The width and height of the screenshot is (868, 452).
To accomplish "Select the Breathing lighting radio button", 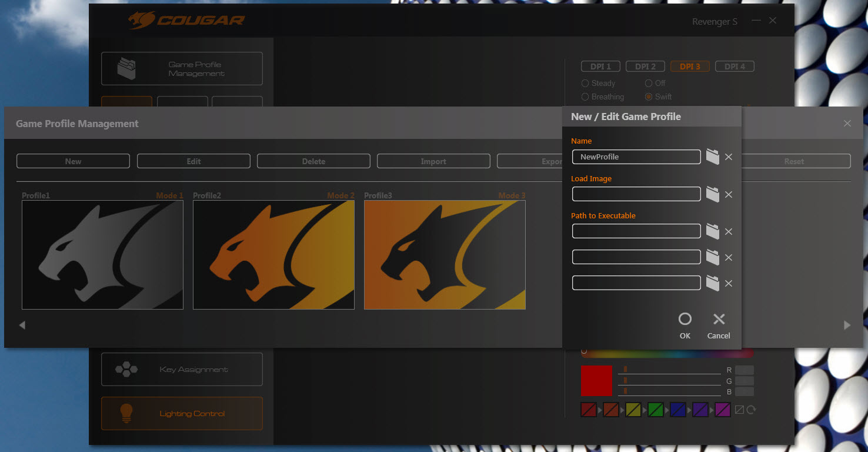I will click(x=585, y=97).
